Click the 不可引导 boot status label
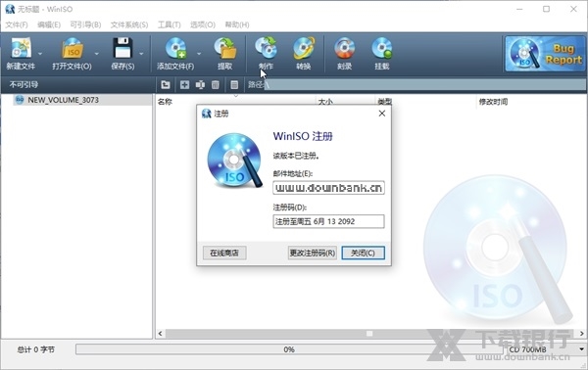The height and width of the screenshot is (370, 588). pyautogui.click(x=24, y=84)
